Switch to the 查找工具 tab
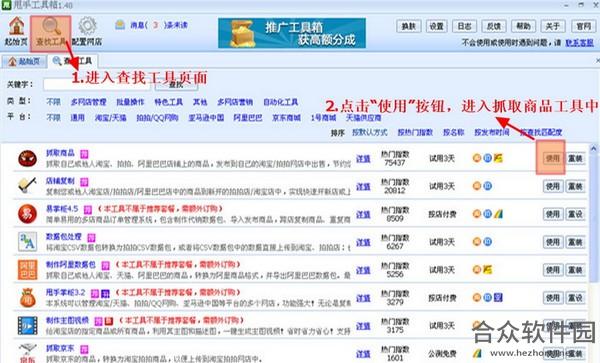Image resolution: width=600 pixels, height=363 pixels. point(73,61)
